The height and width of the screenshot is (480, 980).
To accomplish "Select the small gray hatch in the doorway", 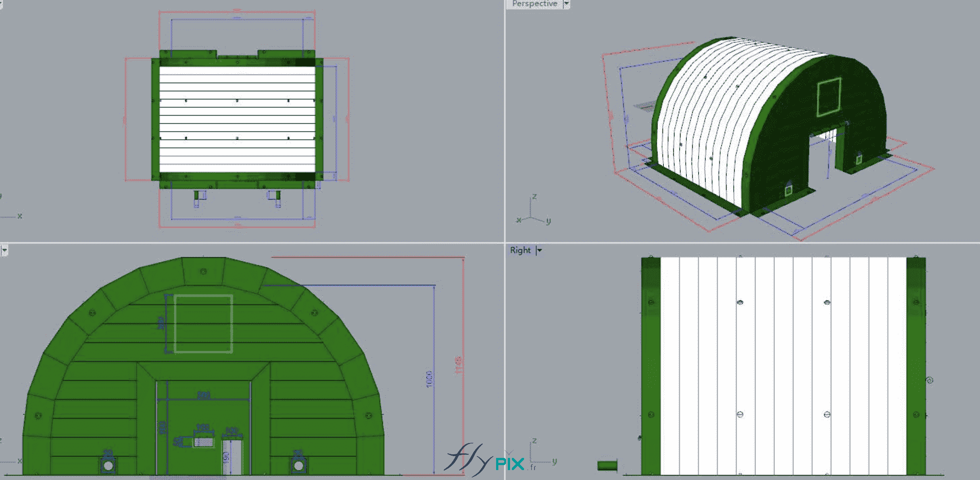I will [x=203, y=442].
